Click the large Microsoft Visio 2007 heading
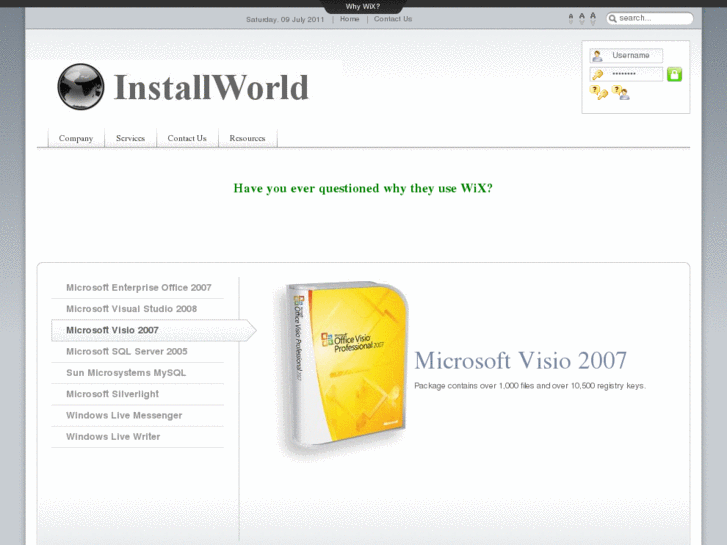This screenshot has width=727, height=545. coord(520,360)
